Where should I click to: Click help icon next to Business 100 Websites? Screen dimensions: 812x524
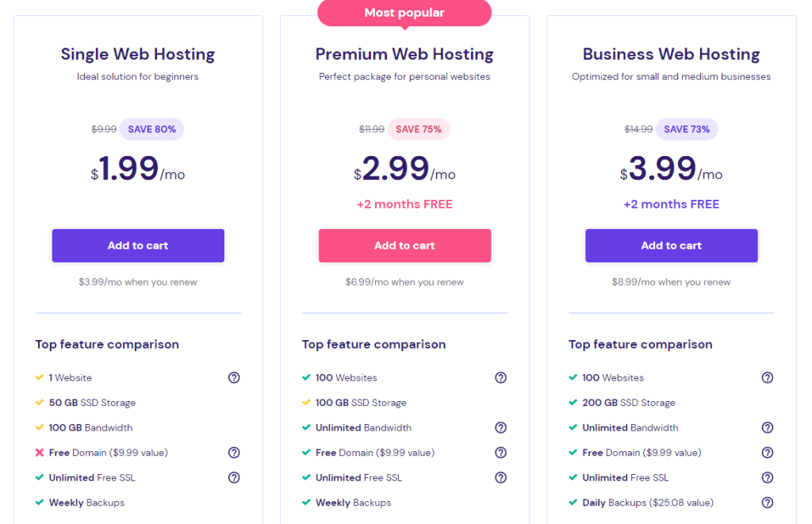(x=768, y=377)
